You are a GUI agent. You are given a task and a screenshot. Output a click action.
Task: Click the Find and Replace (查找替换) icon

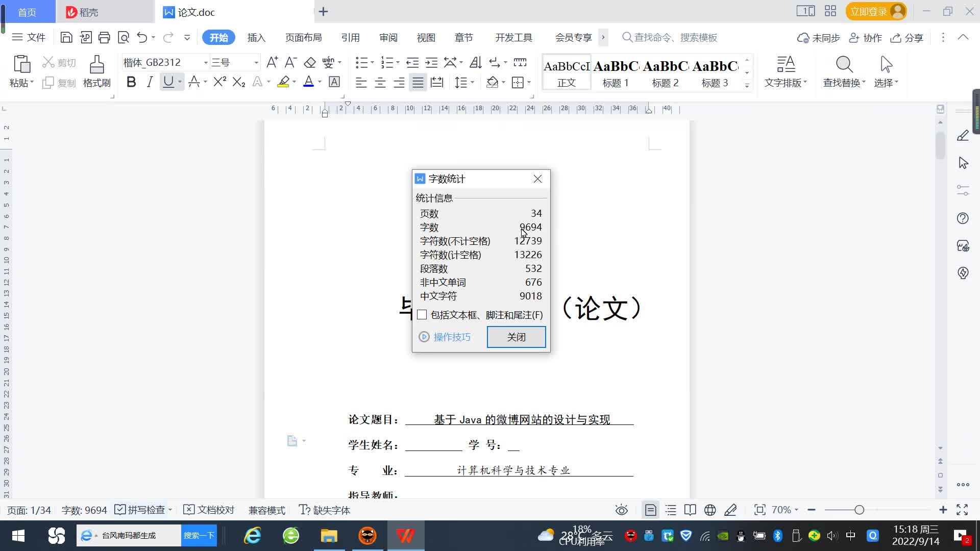[844, 65]
